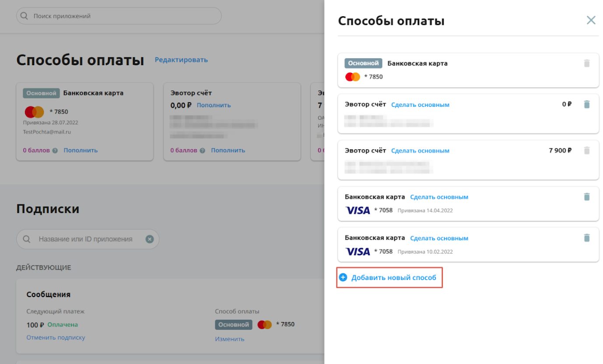Click the question mark icon on the Эвотор счёт card
The height and width of the screenshot is (364, 603).
coord(202,150)
